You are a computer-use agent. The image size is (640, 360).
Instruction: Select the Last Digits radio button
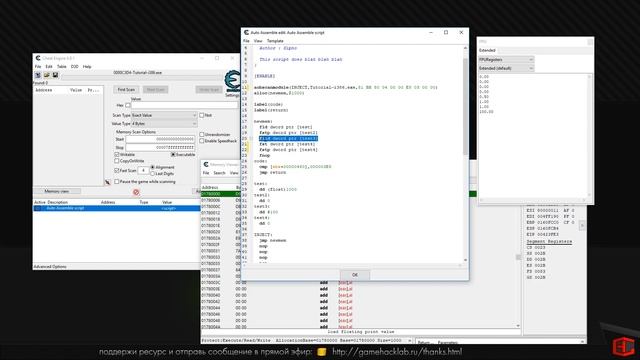153,174
